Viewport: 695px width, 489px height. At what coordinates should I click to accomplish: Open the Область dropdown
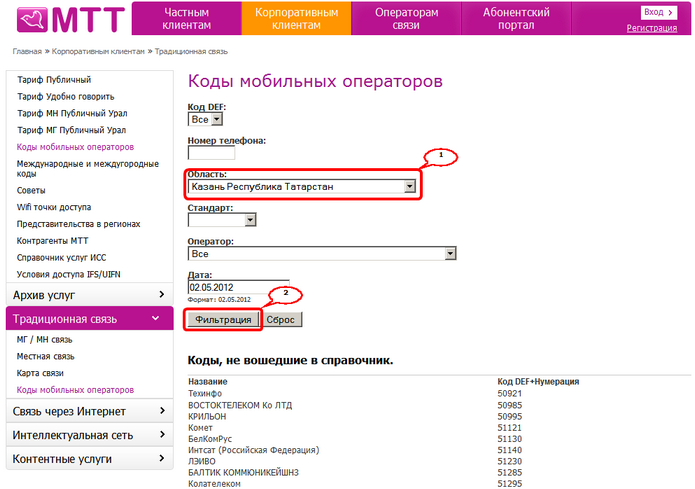coord(302,187)
